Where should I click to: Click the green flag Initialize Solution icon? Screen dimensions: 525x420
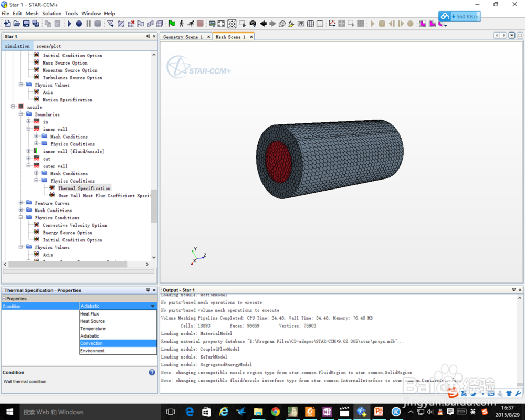tap(172, 24)
